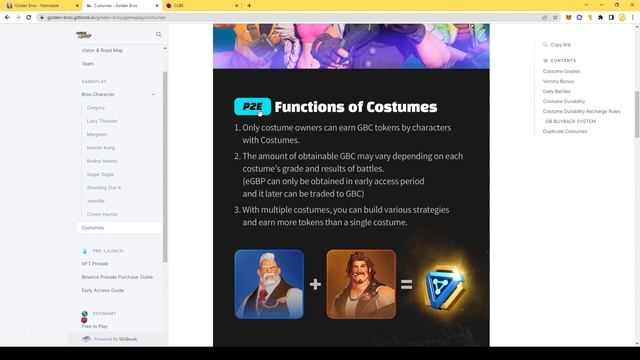Click the browser address bar URL
Screen dimensions: 640x360
[106, 18]
